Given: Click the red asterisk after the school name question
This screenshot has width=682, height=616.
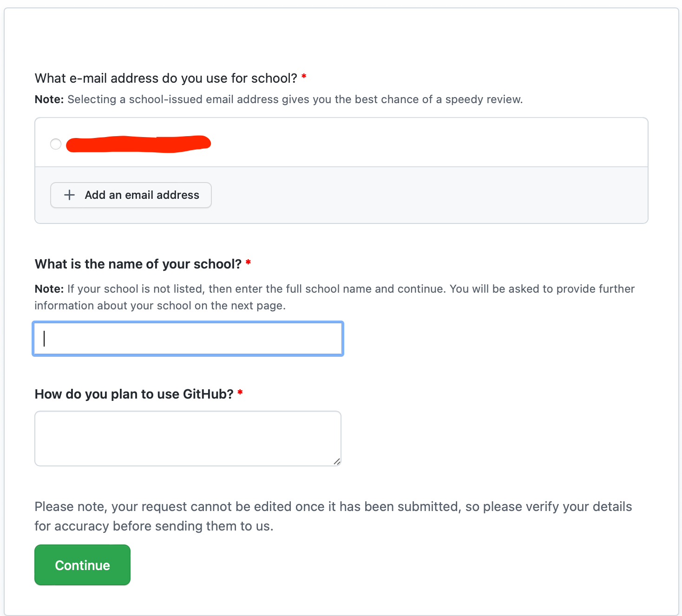Looking at the screenshot, I should point(248,262).
